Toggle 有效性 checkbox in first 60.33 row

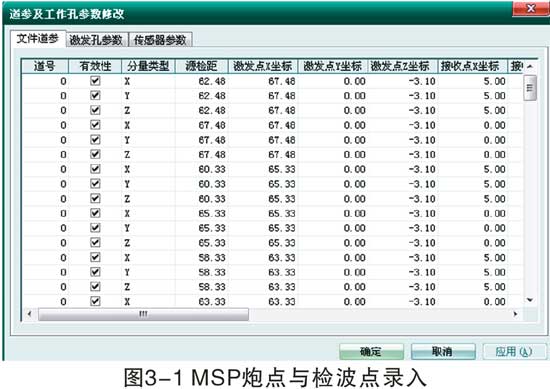tap(95, 169)
